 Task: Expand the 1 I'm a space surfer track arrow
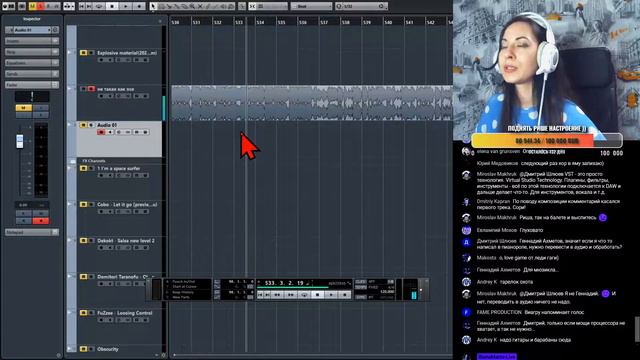(69, 168)
